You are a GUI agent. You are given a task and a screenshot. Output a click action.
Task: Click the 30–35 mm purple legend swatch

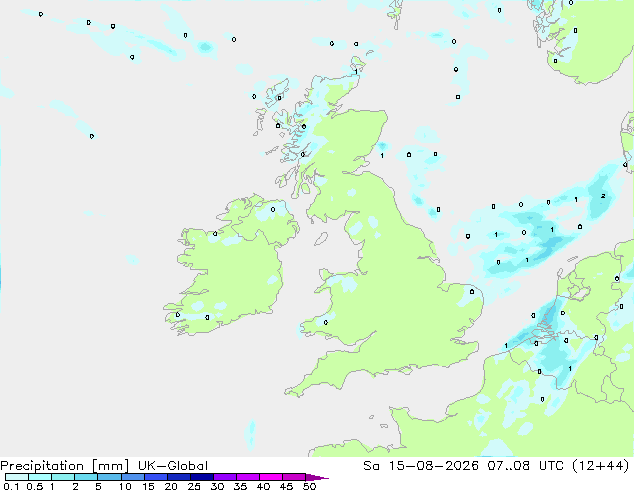224,477
